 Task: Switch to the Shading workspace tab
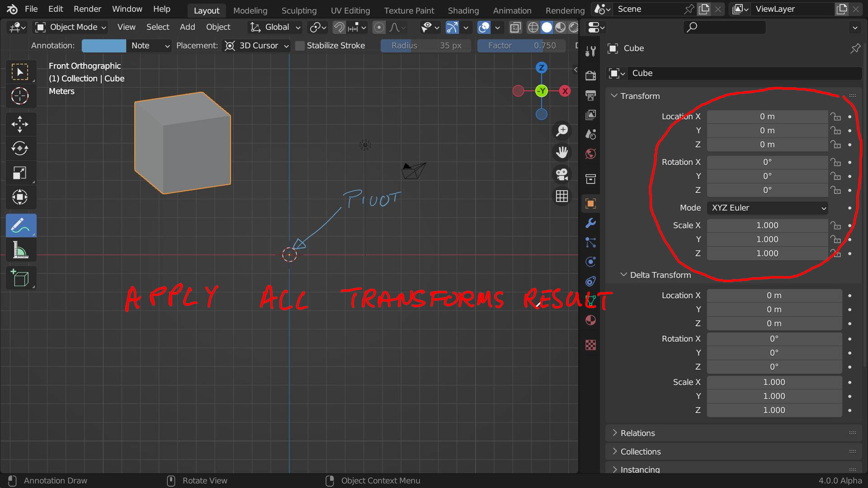click(x=463, y=10)
